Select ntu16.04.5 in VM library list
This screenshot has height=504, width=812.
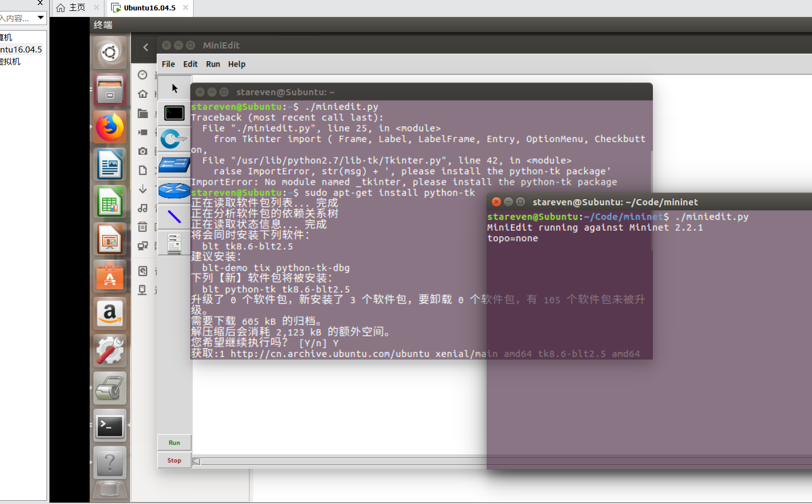point(22,49)
